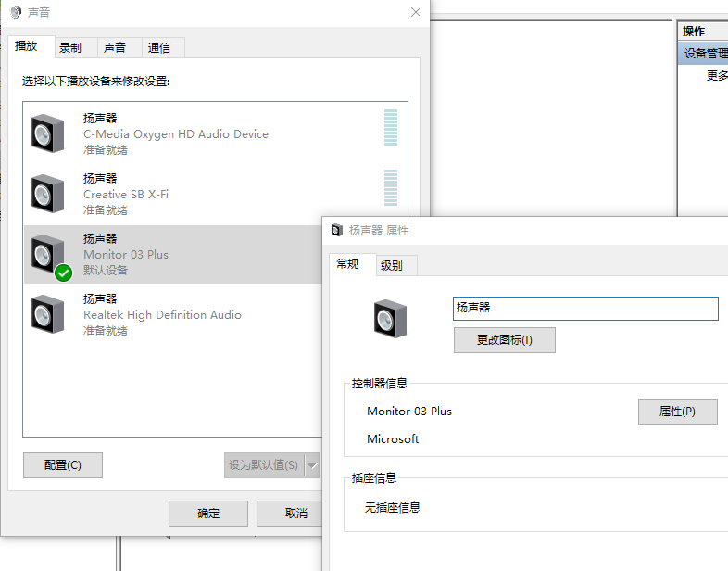Click the C-Media Oxygen HD Audio speaker icon
The width and height of the screenshot is (728, 571).
point(48,133)
